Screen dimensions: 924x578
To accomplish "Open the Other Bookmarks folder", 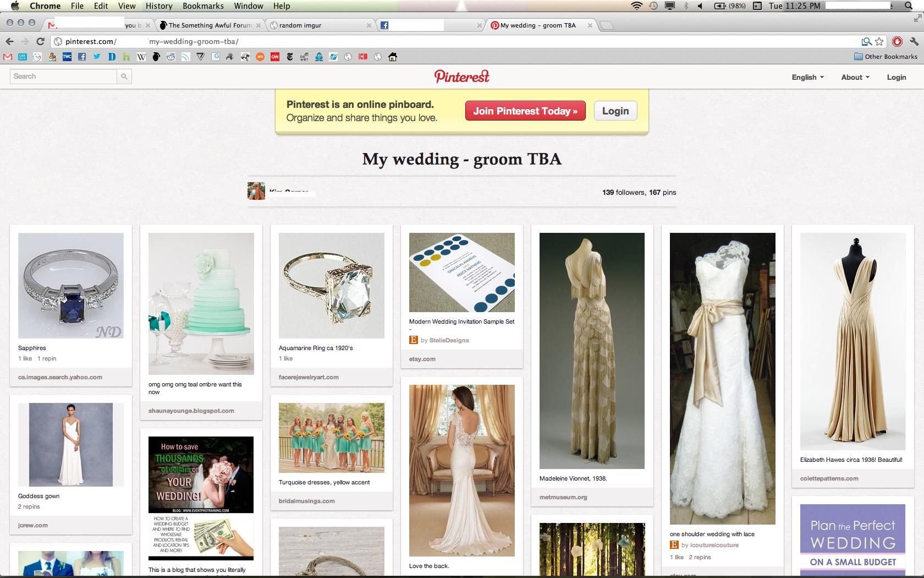I will point(886,57).
